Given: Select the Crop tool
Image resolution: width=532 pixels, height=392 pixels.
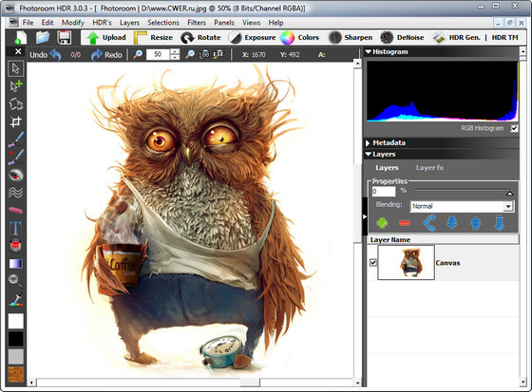Looking at the screenshot, I should pos(15,121).
